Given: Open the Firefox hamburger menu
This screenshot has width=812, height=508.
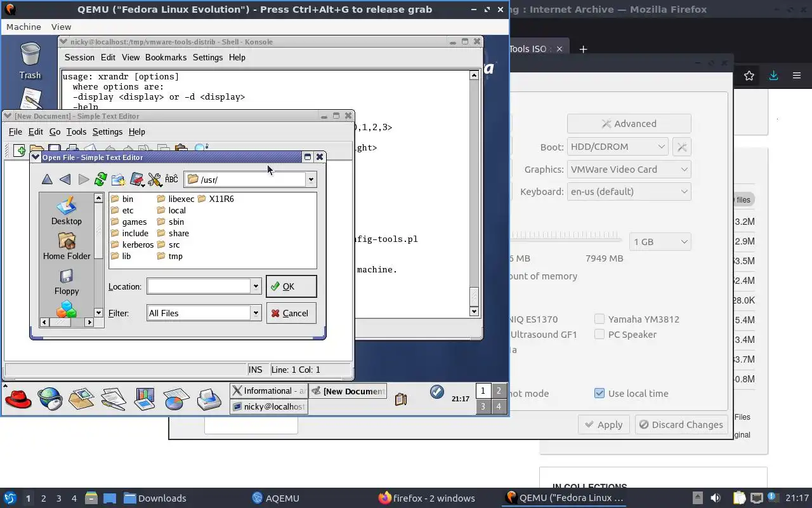Looking at the screenshot, I should [x=797, y=76].
